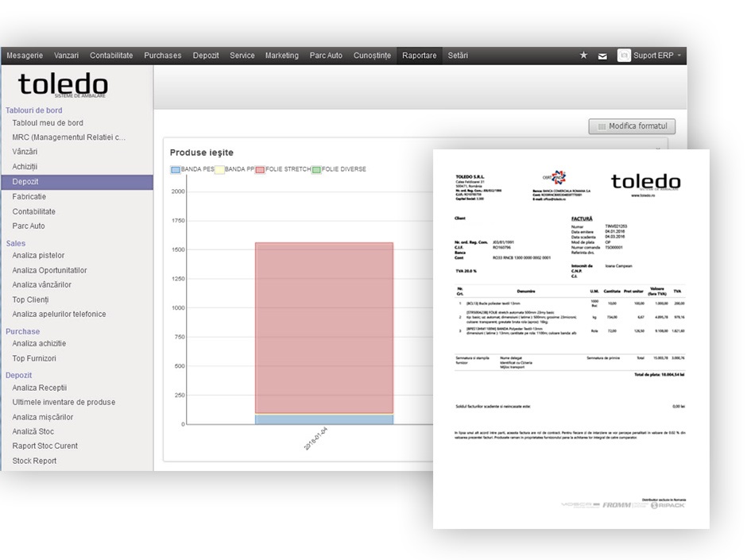Image resolution: width=747 pixels, height=560 pixels.
Task: Open Analiza pistelor report
Action: [38, 255]
